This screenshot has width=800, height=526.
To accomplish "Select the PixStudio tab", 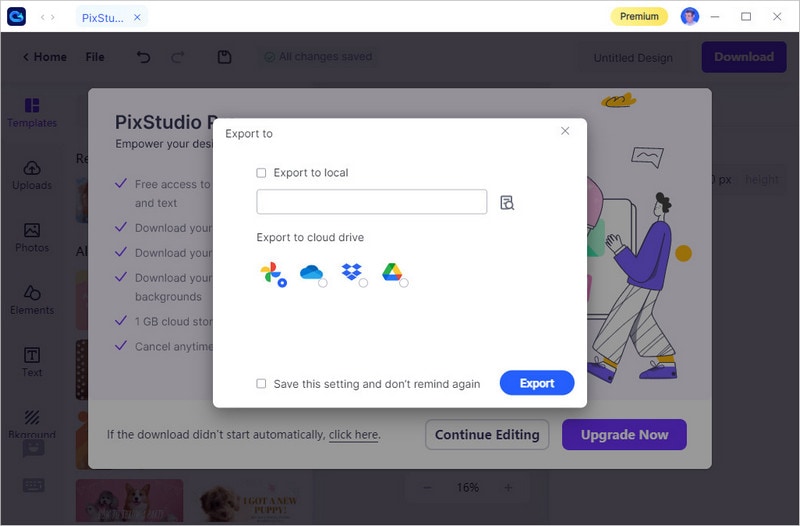I will point(103,17).
